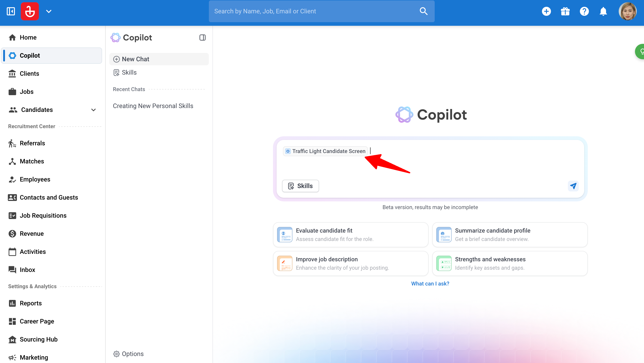Image resolution: width=644 pixels, height=363 pixels.
Task: Open Matches in the sidebar
Action: point(51,161)
